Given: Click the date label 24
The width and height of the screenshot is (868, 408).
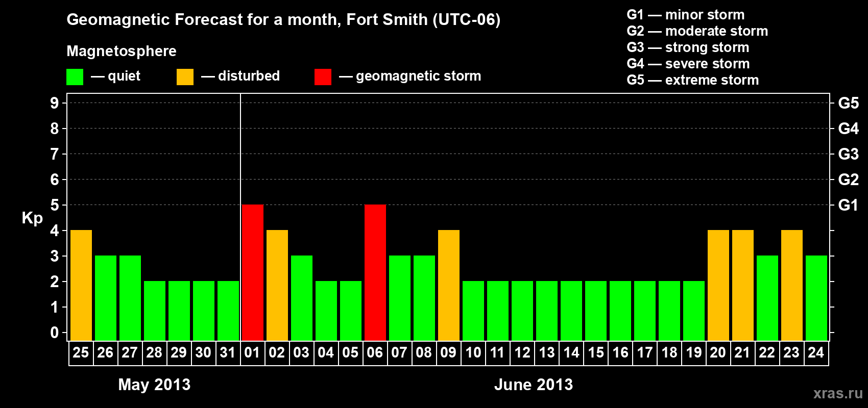Looking at the screenshot, I should coord(816,352).
